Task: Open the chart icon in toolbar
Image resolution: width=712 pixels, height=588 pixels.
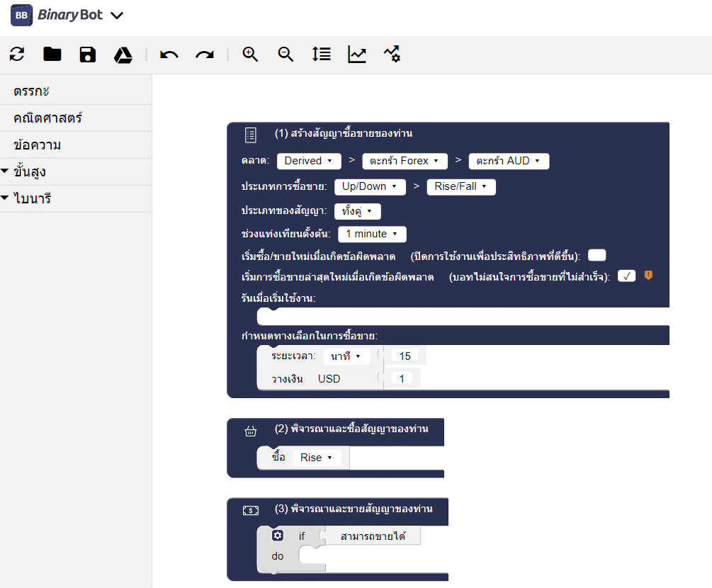Action: [357, 55]
